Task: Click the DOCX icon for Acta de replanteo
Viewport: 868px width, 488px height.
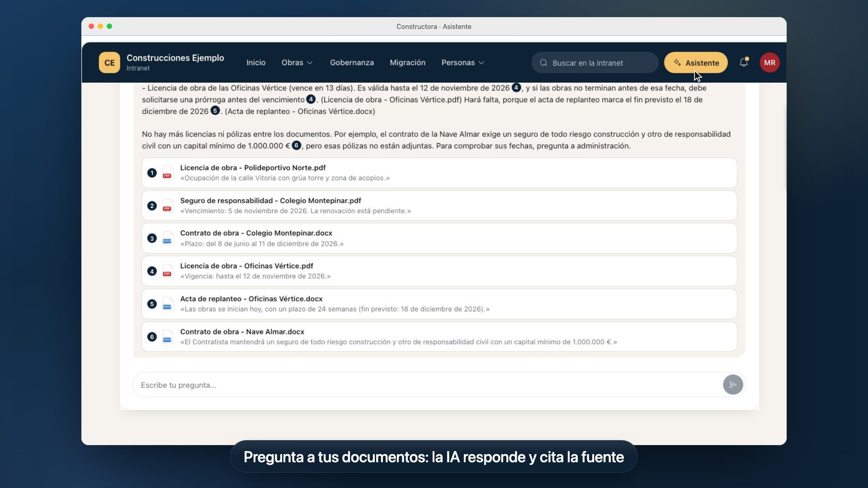Action: pos(167,304)
